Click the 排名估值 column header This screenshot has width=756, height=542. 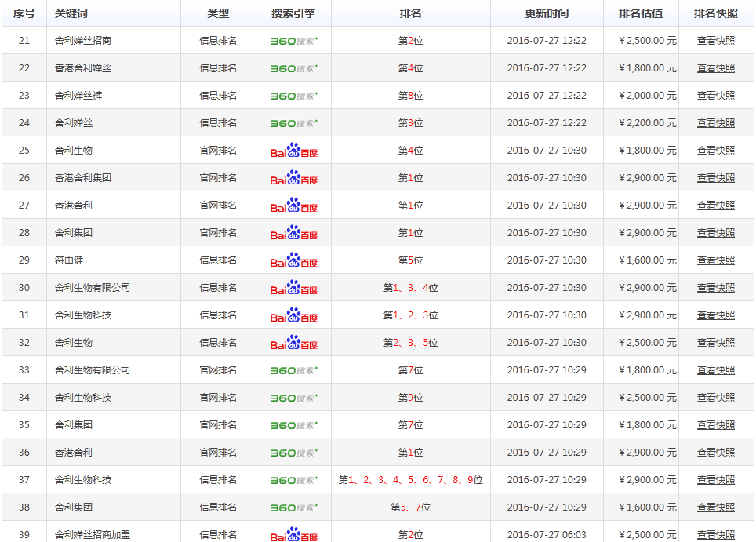(641, 13)
